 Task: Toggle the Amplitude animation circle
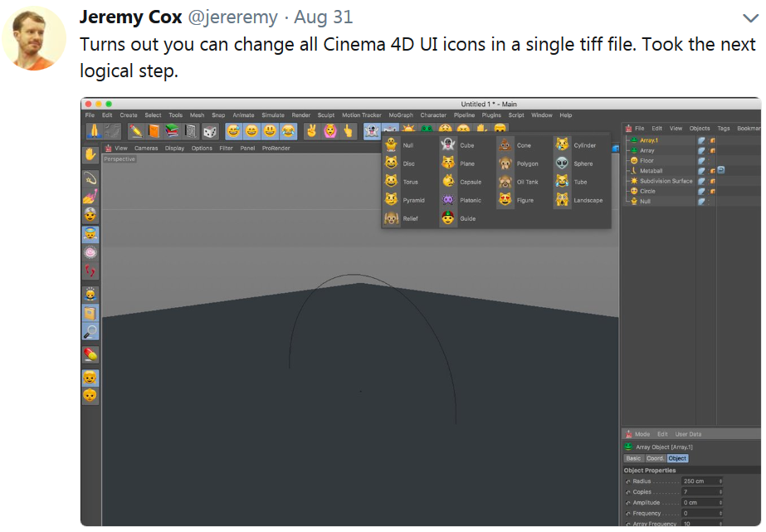pos(628,503)
